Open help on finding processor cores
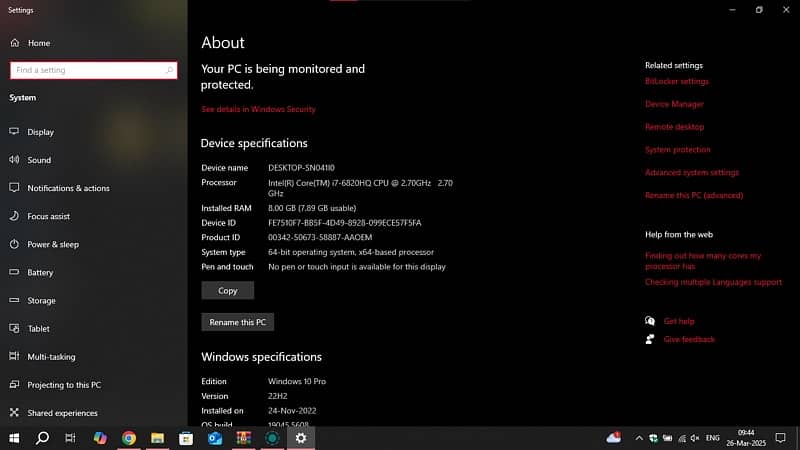The width and height of the screenshot is (800, 450). [703, 261]
